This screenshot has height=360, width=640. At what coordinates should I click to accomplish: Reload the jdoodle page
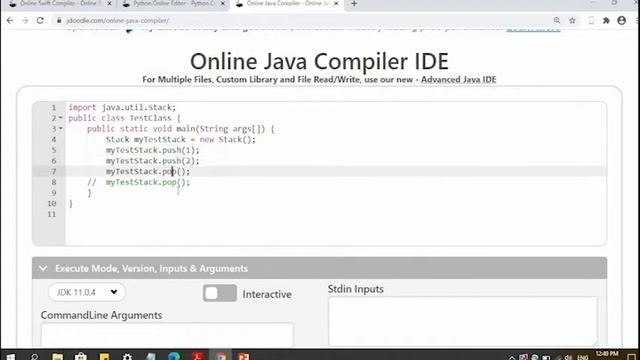point(40,20)
